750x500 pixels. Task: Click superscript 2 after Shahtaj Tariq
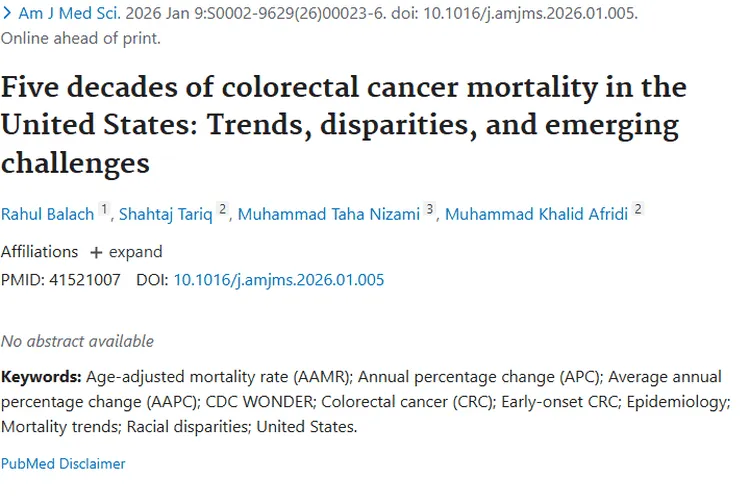click(223, 210)
